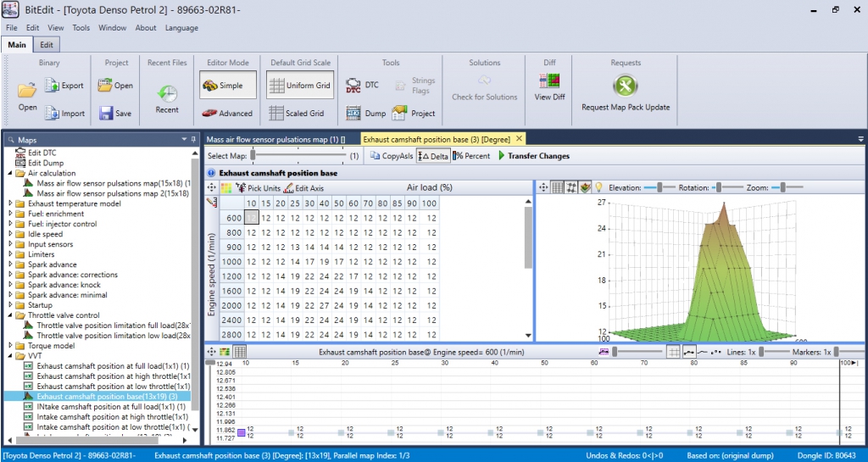
Task: Request Map Pack Update
Action: pyautogui.click(x=626, y=93)
